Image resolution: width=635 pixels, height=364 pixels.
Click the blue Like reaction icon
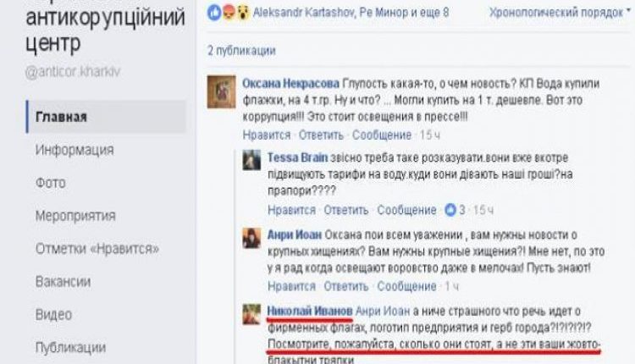coord(214,13)
